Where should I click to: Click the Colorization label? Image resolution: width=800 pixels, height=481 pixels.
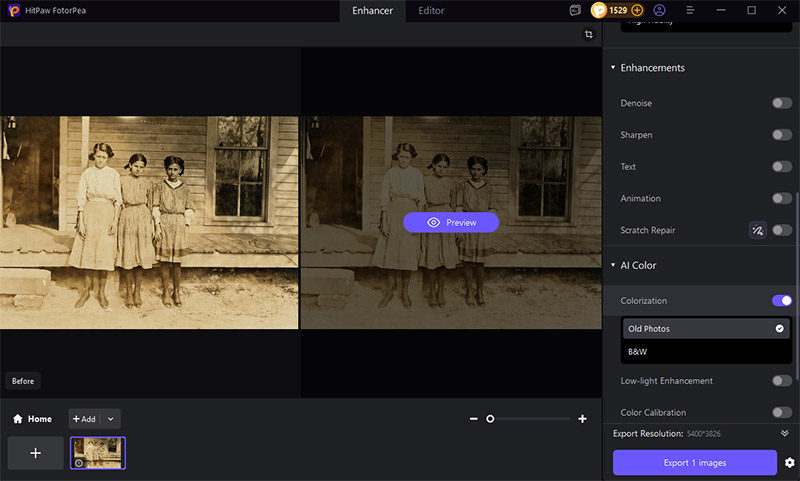(643, 300)
